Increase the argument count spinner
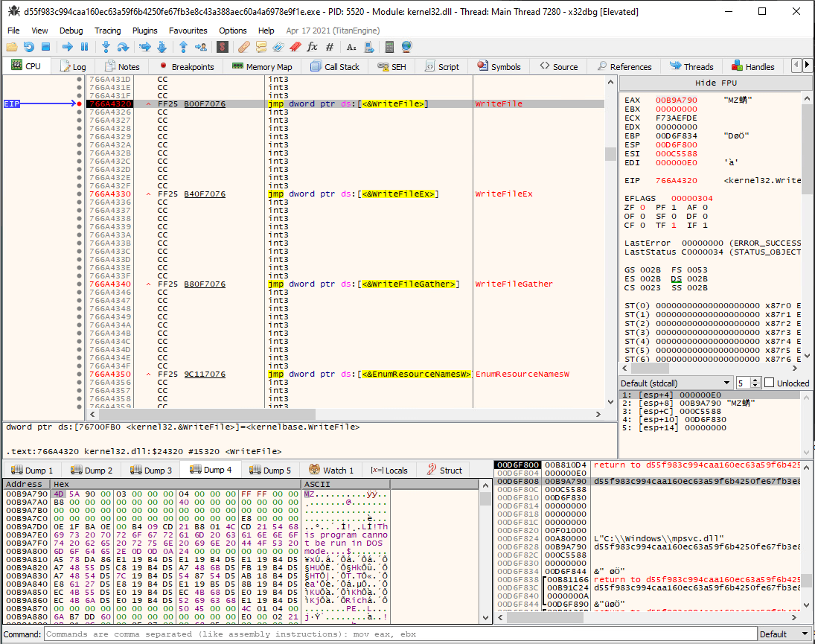Screen dimensions: 815x644 point(755,380)
